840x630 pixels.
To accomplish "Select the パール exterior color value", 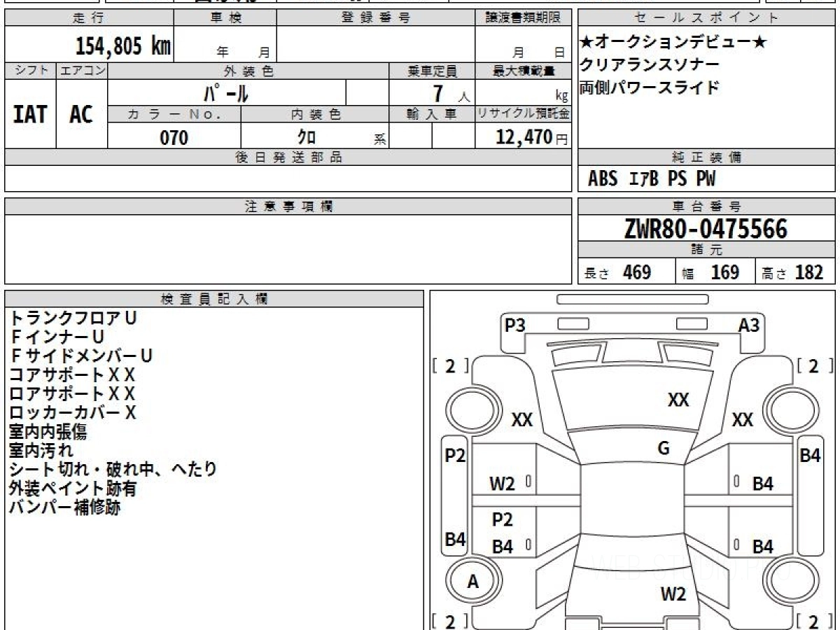I will click(x=226, y=92).
